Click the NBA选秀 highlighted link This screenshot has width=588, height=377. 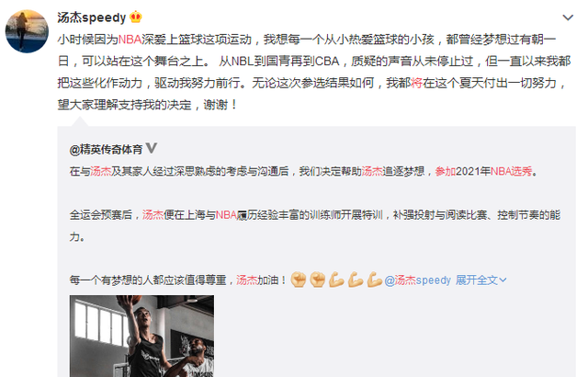pos(512,171)
